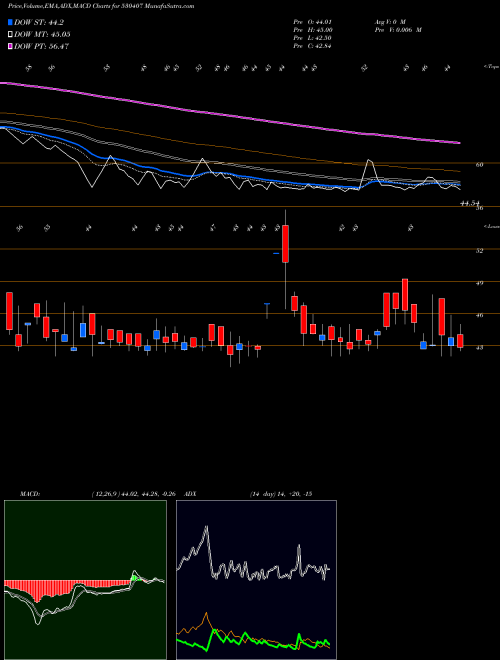Viewport: 500px width, 660px height.
Task: Click the 'MACD:' panel label
Action: tap(30, 494)
